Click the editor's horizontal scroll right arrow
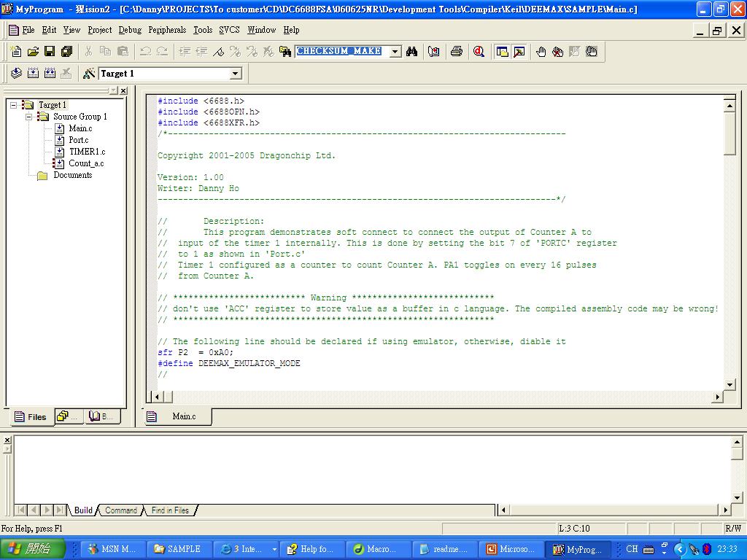Screen dimensions: 747x560 tap(718, 396)
